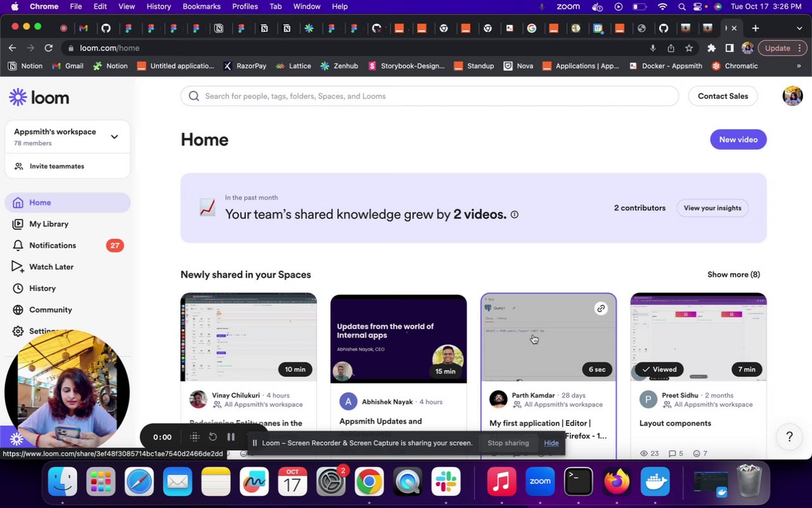Click the help question mark button
This screenshot has height=508, width=812.
pos(789,437)
